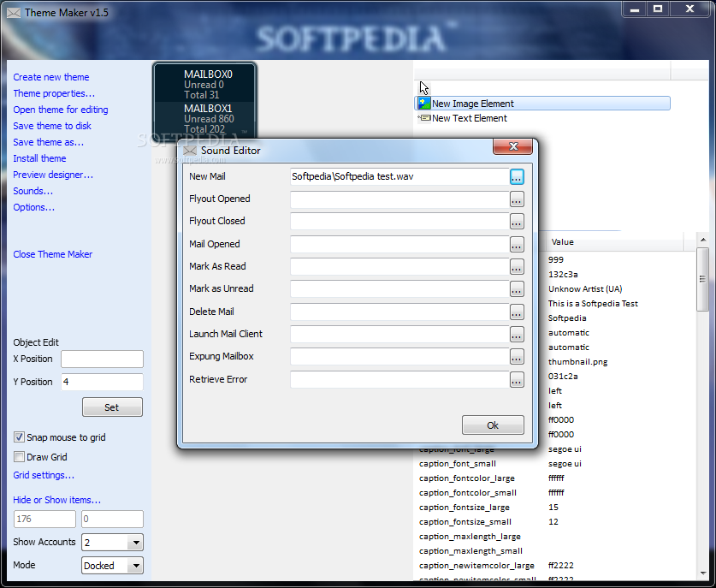Click the Theme Maker envelope title icon
The width and height of the screenshot is (716, 588).
point(14,13)
